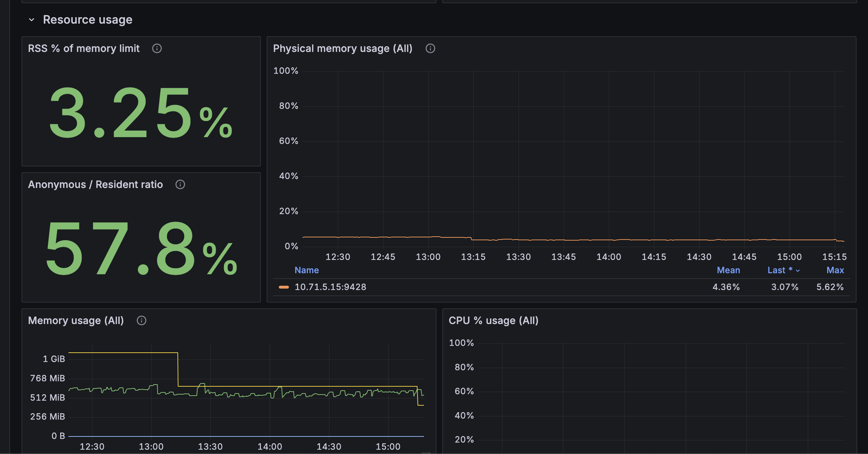
Task: Click the Resource usage row title
Action: point(87,20)
